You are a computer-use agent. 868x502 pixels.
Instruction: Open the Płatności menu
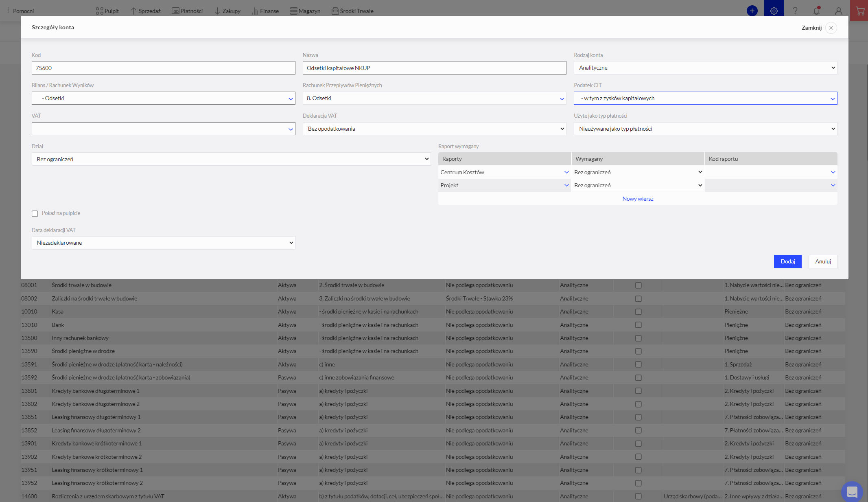pyautogui.click(x=187, y=11)
